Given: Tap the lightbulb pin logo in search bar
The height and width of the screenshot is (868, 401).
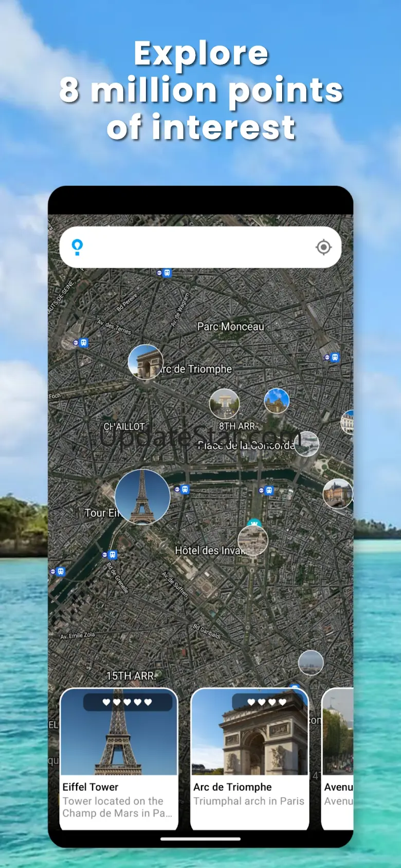Looking at the screenshot, I should [77, 247].
